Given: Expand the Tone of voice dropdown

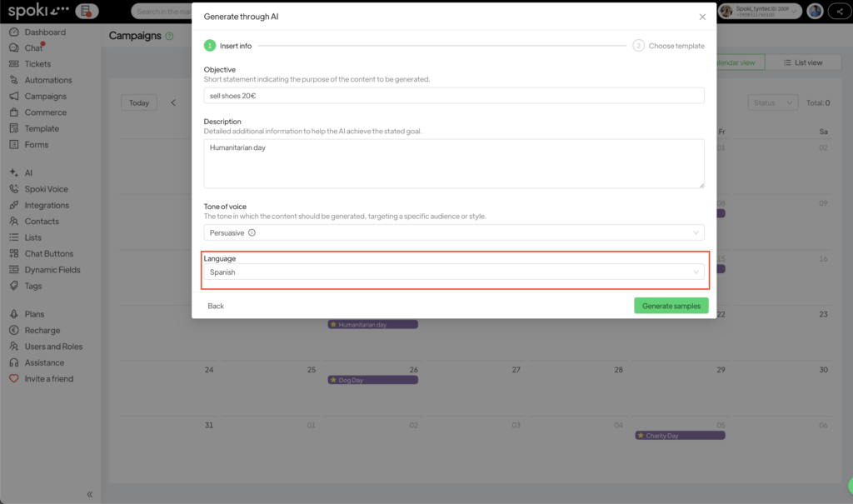Looking at the screenshot, I should tap(454, 233).
